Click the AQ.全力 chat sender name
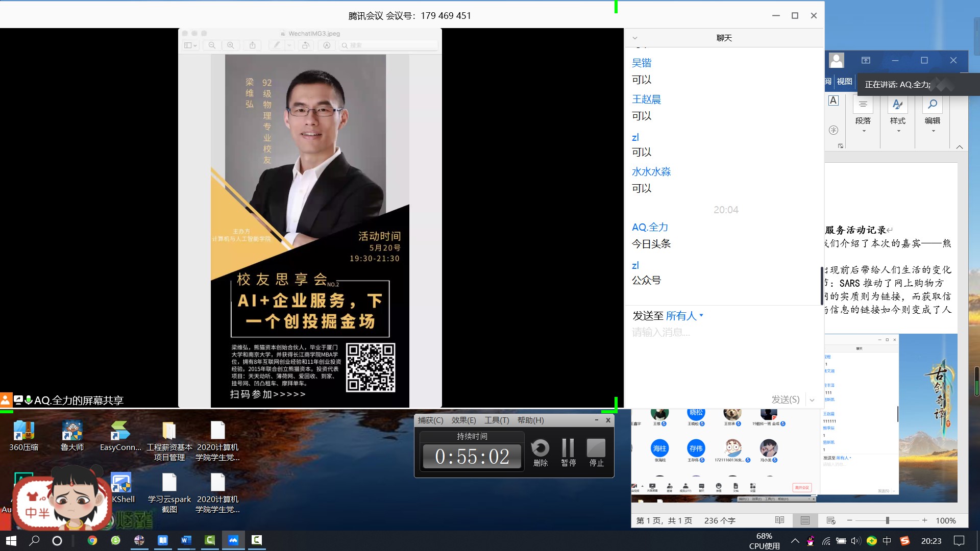The width and height of the screenshot is (980, 551). (x=650, y=228)
